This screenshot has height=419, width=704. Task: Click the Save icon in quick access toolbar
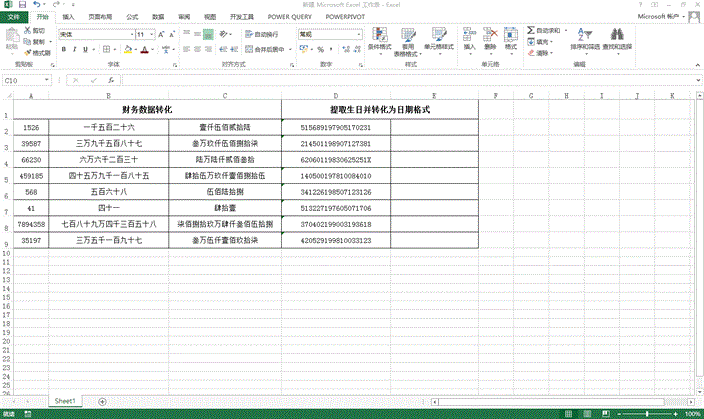tap(23, 5)
